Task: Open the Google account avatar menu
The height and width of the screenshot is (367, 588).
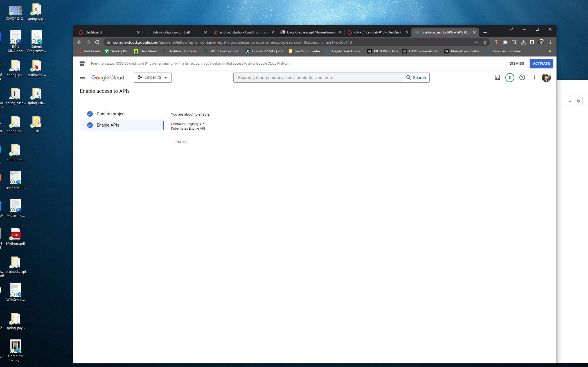Action: point(546,77)
